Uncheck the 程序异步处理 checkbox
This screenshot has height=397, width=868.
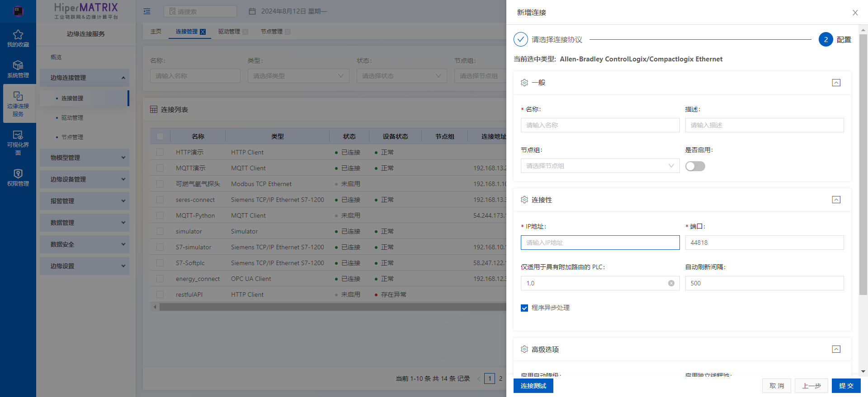pyautogui.click(x=524, y=308)
